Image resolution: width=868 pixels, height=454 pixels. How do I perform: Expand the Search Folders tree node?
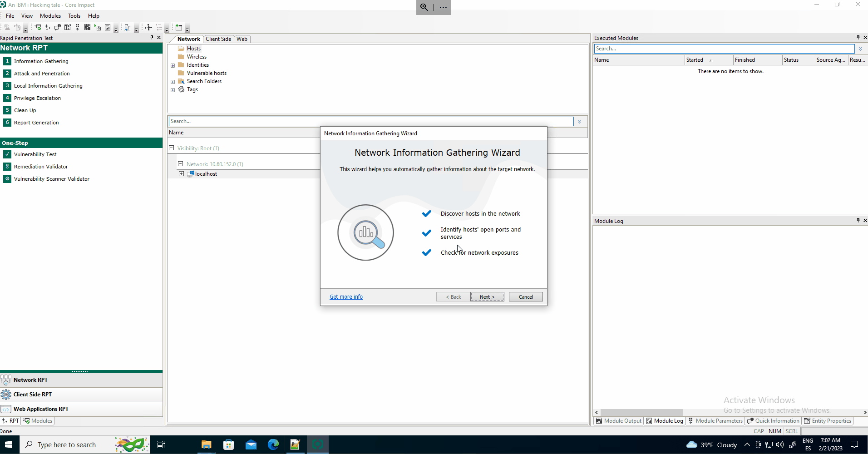click(x=173, y=82)
